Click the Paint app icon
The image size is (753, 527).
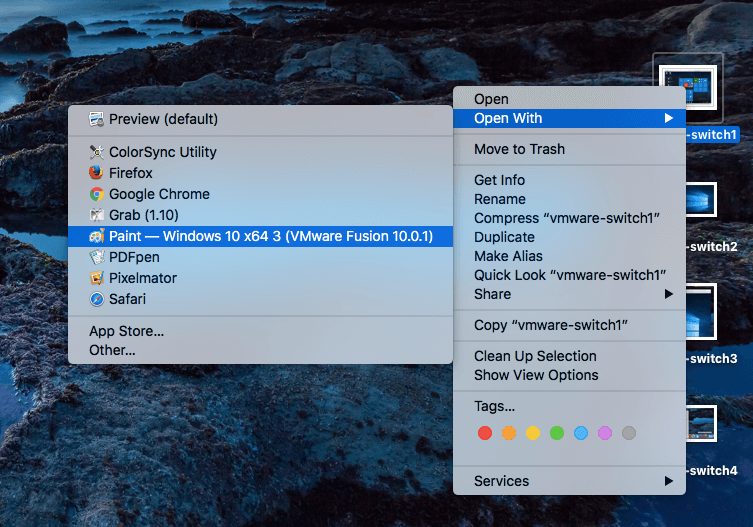(x=97, y=236)
